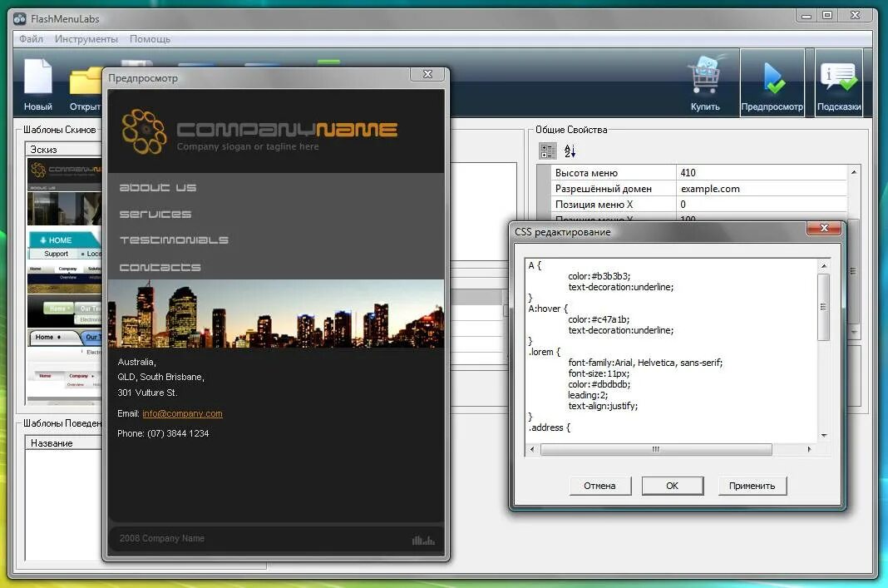Click the properties grid scroll-up arrow
888x588 pixels.
853,171
